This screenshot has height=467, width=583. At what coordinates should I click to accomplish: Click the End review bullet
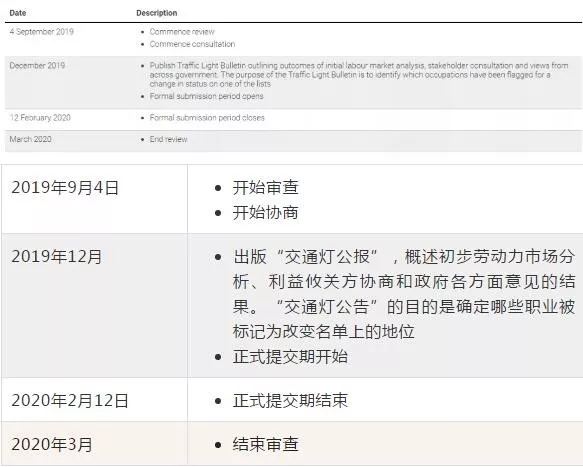pyautogui.click(x=168, y=139)
